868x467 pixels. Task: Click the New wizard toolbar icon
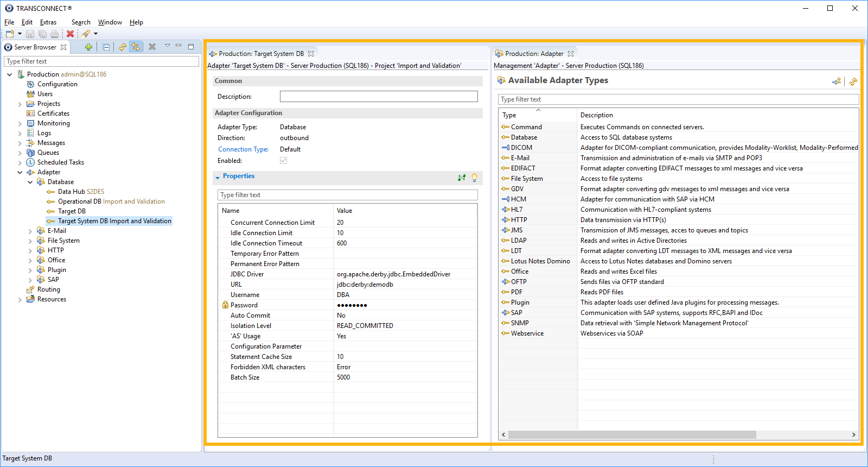(10, 34)
